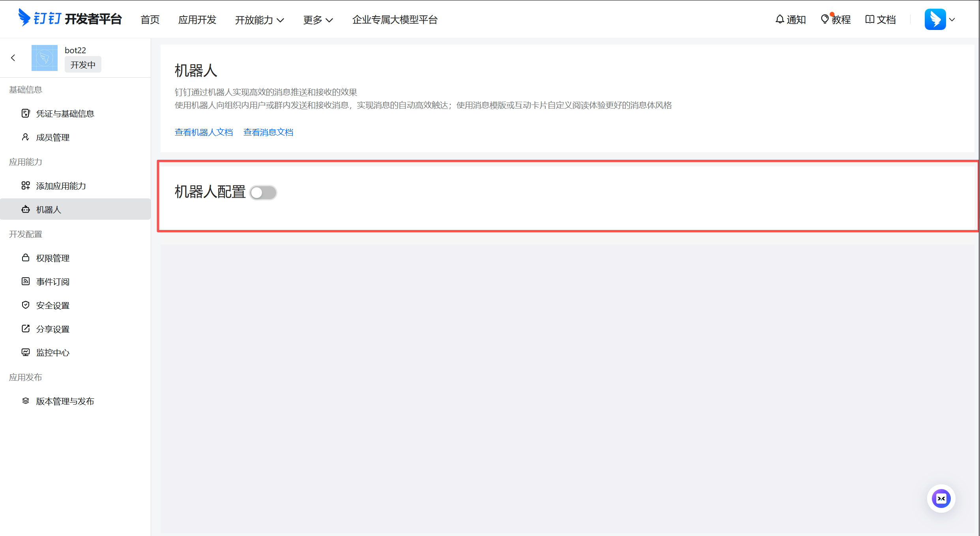
Task: Open 企业专属大模型平台 menu item
Action: pos(395,20)
